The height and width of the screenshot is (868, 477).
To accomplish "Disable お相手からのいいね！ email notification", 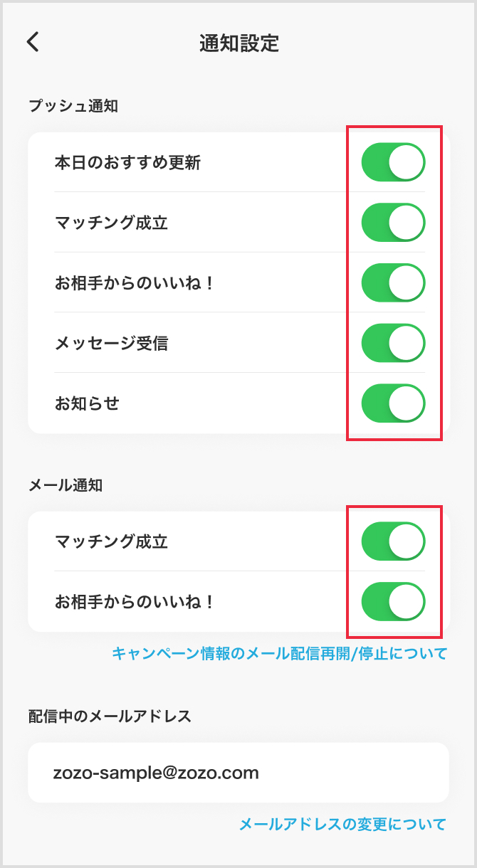I will (x=392, y=601).
